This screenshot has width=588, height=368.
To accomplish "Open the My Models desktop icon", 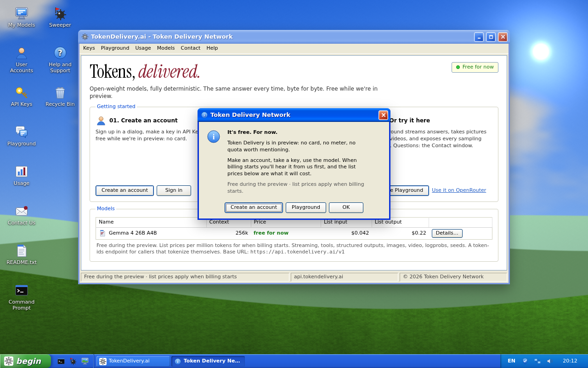I will (x=22, y=17).
